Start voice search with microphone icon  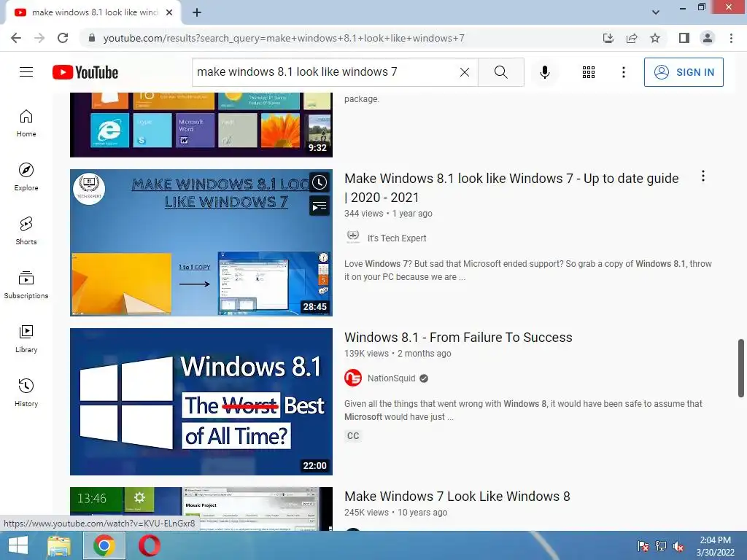coord(544,72)
